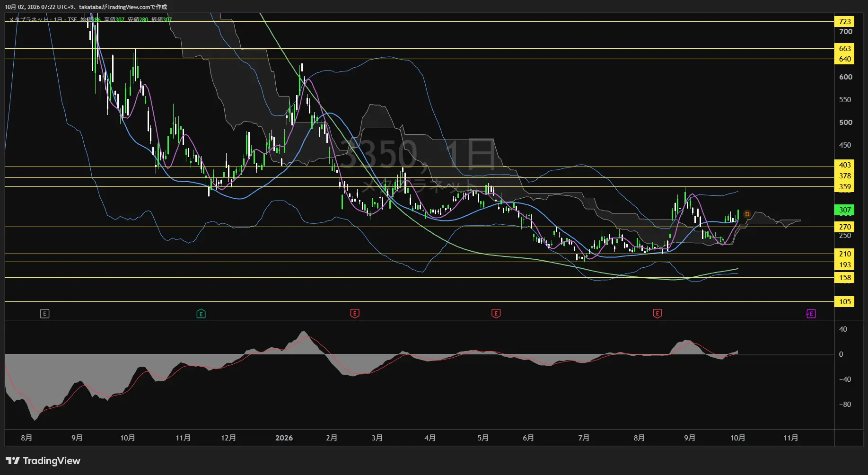Select the 640 yellow price label
The image size is (868, 475).
click(x=845, y=59)
